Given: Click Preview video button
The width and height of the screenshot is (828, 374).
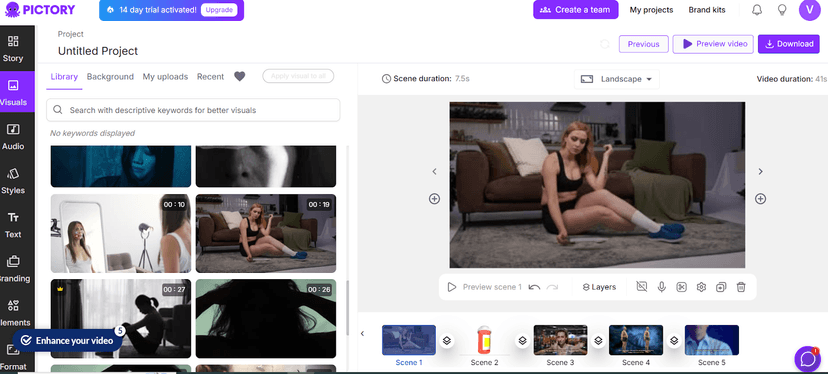Looking at the screenshot, I should (x=713, y=44).
